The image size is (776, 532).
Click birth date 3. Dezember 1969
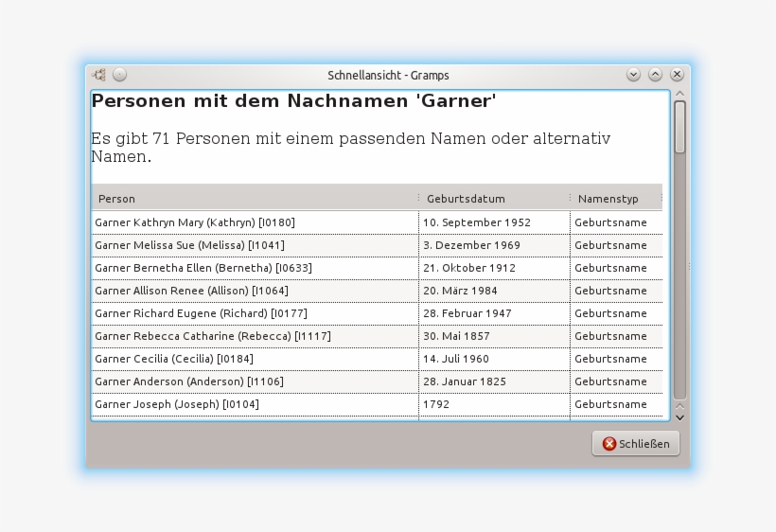point(471,245)
